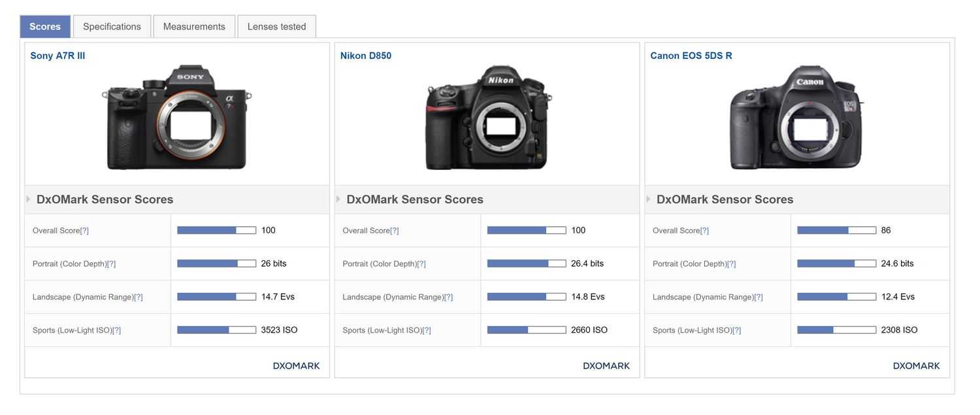The image size is (980, 415).
Task: Open the Lenses tested tab
Action: click(x=276, y=27)
